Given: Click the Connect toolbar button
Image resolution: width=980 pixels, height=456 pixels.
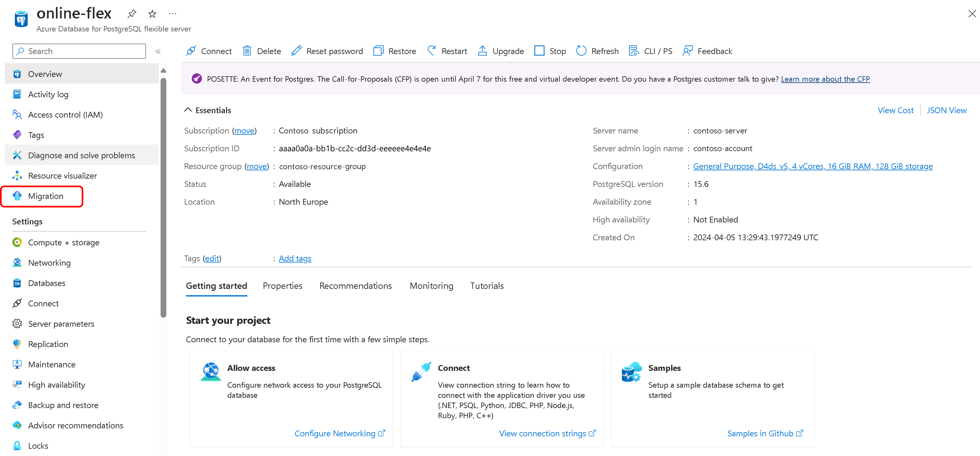Looking at the screenshot, I should point(209,51).
